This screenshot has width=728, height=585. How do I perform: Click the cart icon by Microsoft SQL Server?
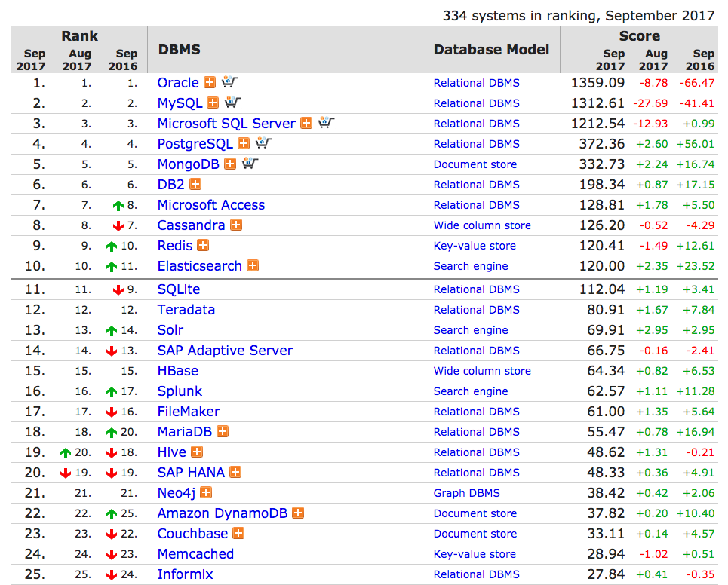[327, 124]
